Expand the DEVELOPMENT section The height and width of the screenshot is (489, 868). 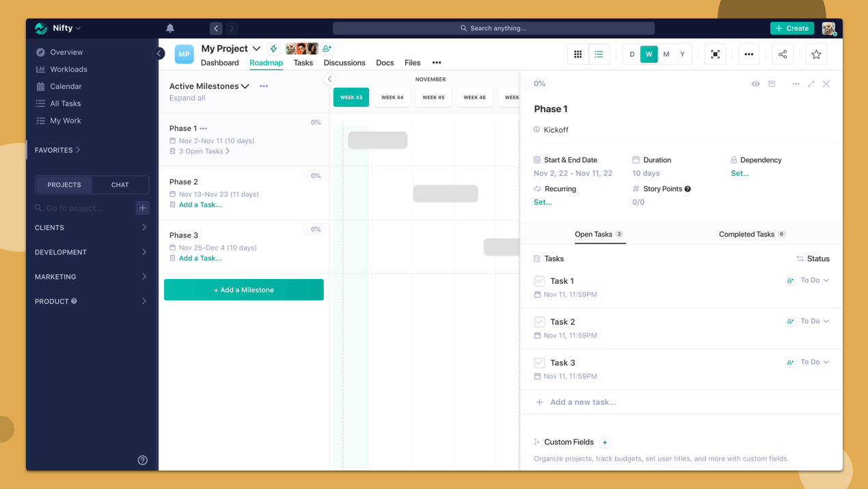[90, 252]
